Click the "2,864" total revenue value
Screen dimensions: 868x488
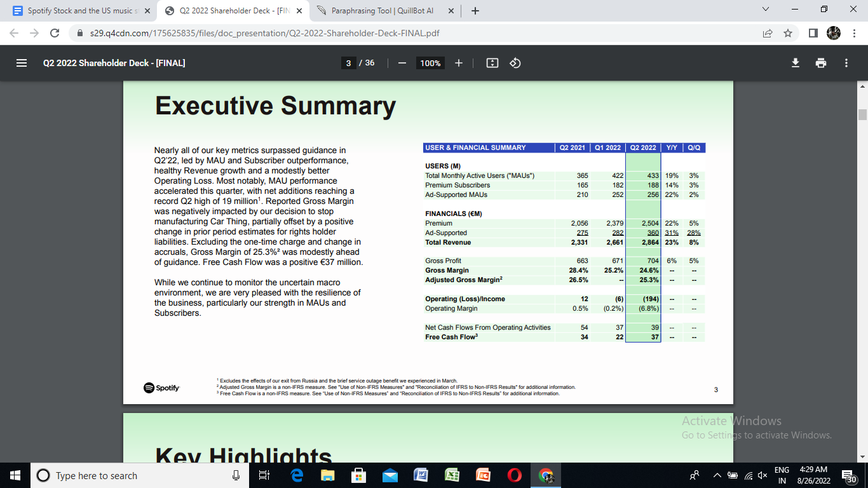(650, 242)
